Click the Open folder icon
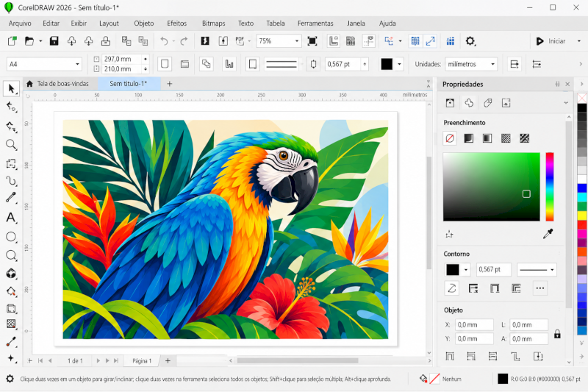The width and height of the screenshot is (588, 392). 29,41
